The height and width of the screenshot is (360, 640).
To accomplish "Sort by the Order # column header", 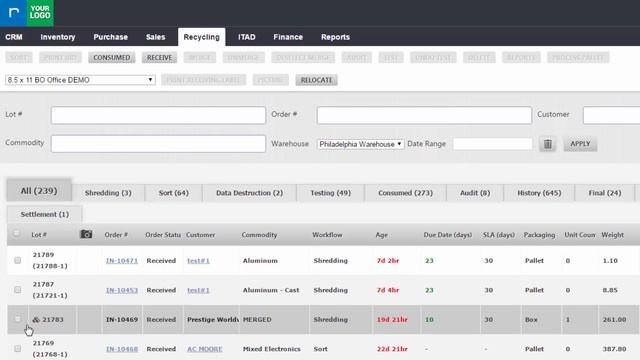I will tap(116, 235).
